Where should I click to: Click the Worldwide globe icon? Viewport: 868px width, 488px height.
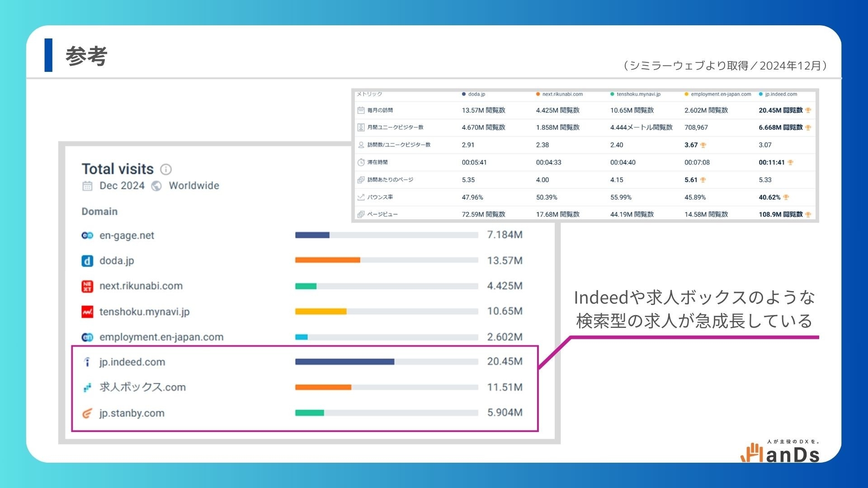click(156, 186)
